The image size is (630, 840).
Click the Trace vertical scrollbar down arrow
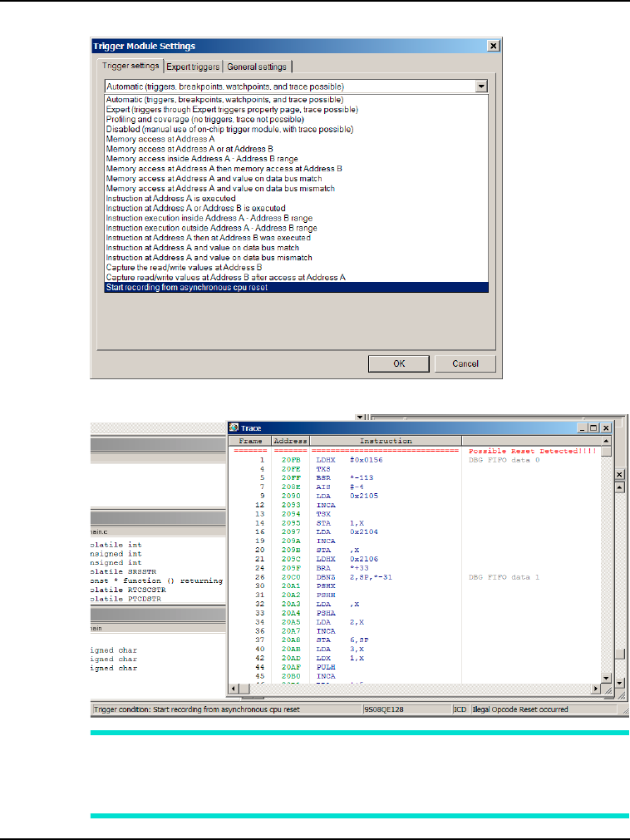pos(606,678)
